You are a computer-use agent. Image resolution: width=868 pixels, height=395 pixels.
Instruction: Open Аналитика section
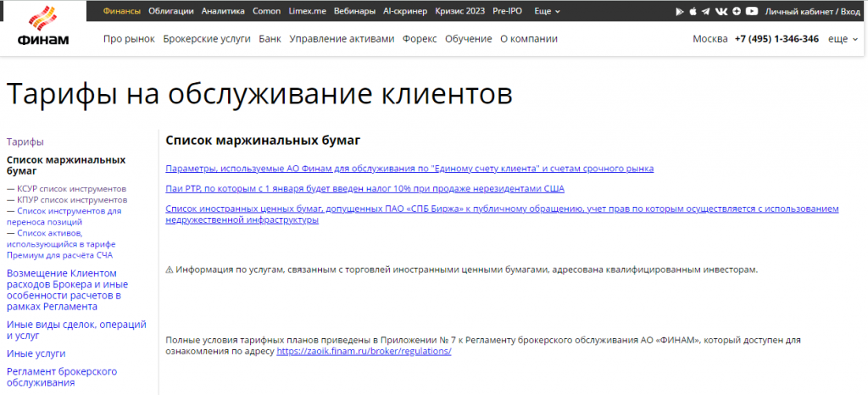point(223,11)
